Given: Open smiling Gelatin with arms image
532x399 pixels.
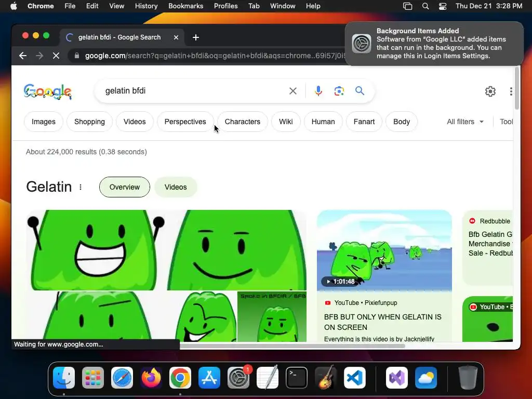Looking at the screenshot, I should click(x=96, y=250).
